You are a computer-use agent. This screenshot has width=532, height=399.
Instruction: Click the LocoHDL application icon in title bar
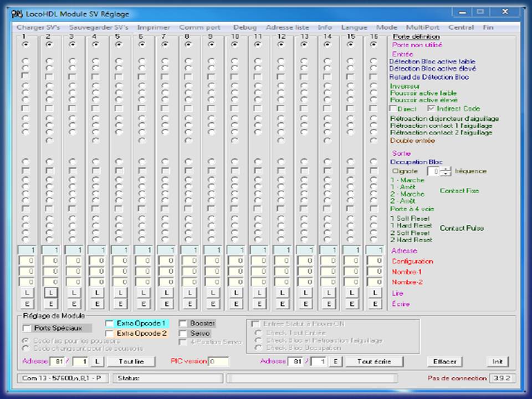pyautogui.click(x=17, y=14)
